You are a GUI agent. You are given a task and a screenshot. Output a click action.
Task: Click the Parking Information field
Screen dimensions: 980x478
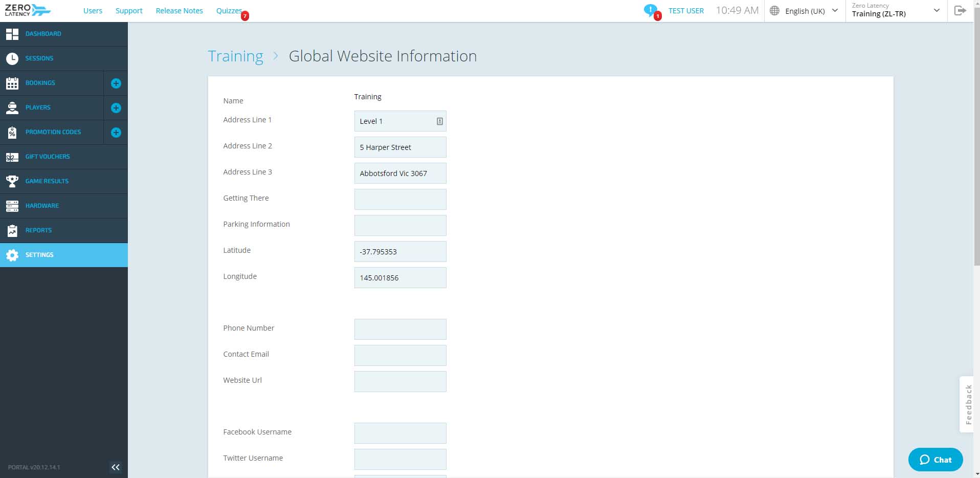pyautogui.click(x=400, y=226)
